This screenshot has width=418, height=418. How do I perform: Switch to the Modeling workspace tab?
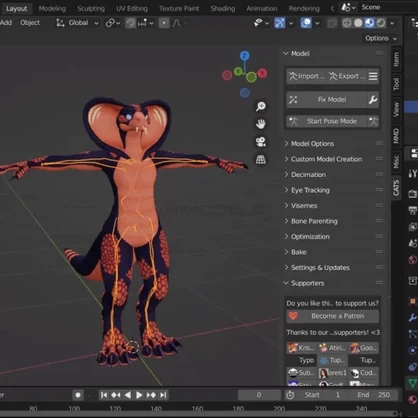[x=52, y=9]
